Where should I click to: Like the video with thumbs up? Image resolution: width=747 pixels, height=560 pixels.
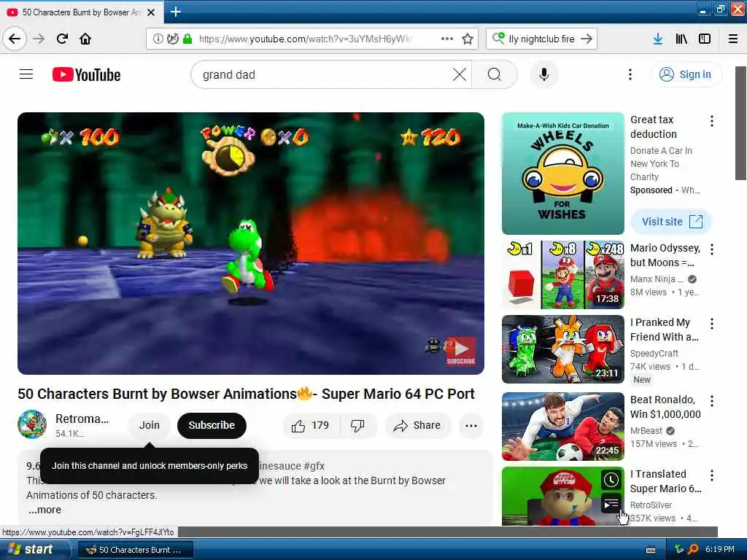311,425
